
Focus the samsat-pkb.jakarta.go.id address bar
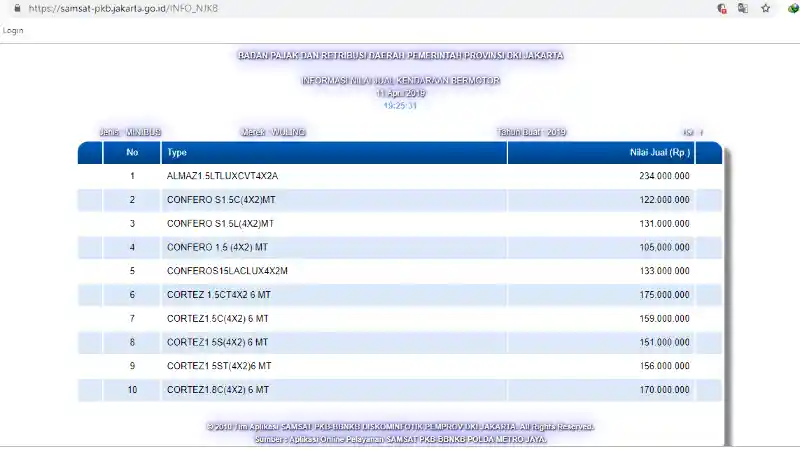click(300, 8)
